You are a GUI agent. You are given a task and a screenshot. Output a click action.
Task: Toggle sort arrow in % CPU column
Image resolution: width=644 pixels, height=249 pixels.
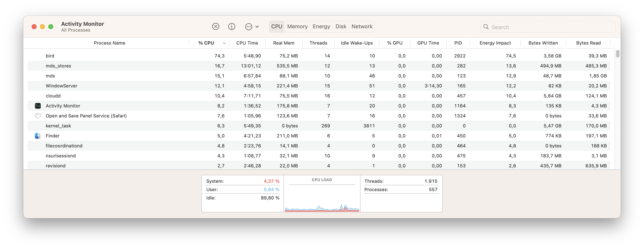point(224,43)
